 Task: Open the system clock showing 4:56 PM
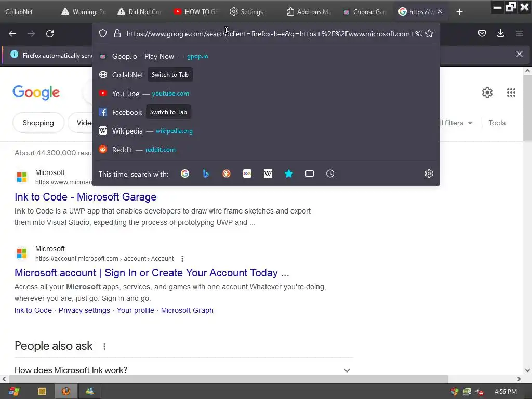tap(506, 392)
